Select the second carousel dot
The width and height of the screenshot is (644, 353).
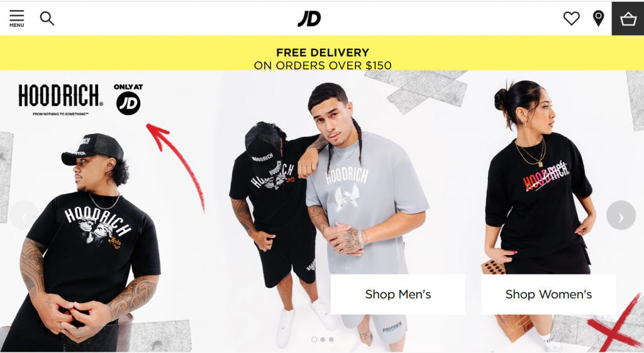323,339
